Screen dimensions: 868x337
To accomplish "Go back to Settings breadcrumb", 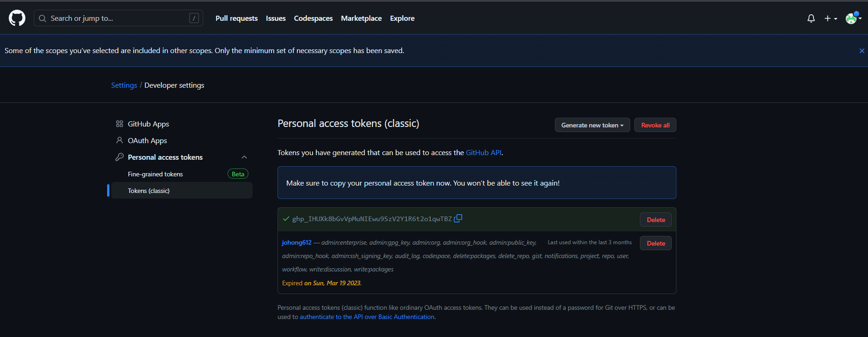I will tap(124, 85).
